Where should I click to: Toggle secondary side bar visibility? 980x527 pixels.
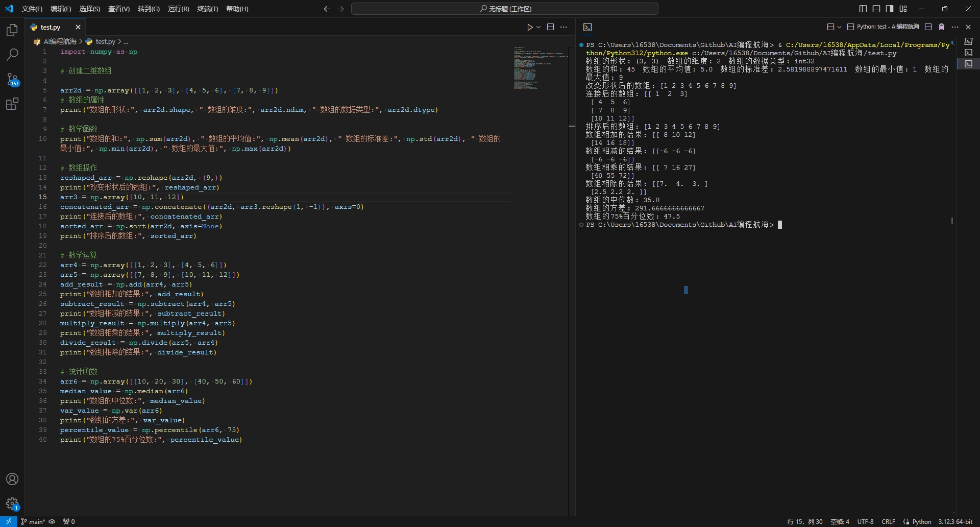tap(890, 9)
